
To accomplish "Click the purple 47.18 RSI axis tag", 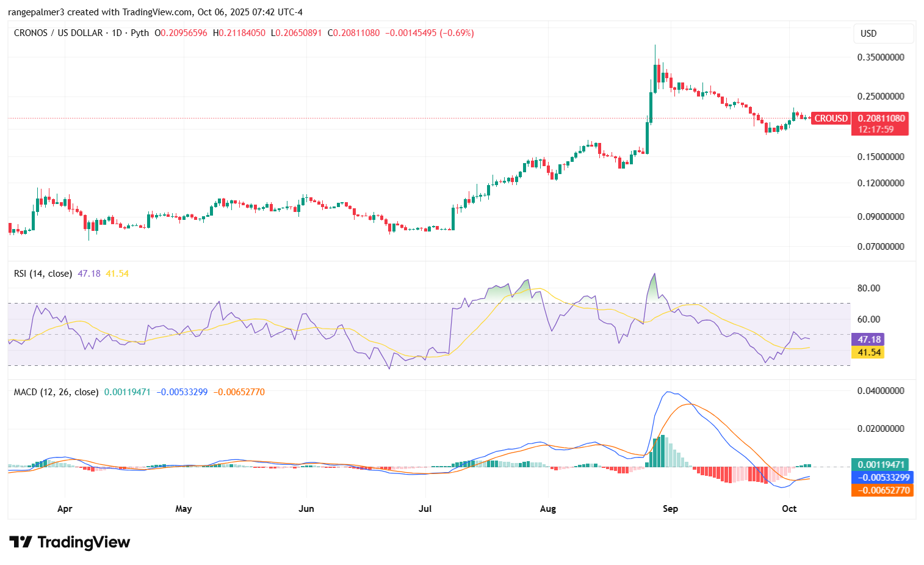I will 868,340.
